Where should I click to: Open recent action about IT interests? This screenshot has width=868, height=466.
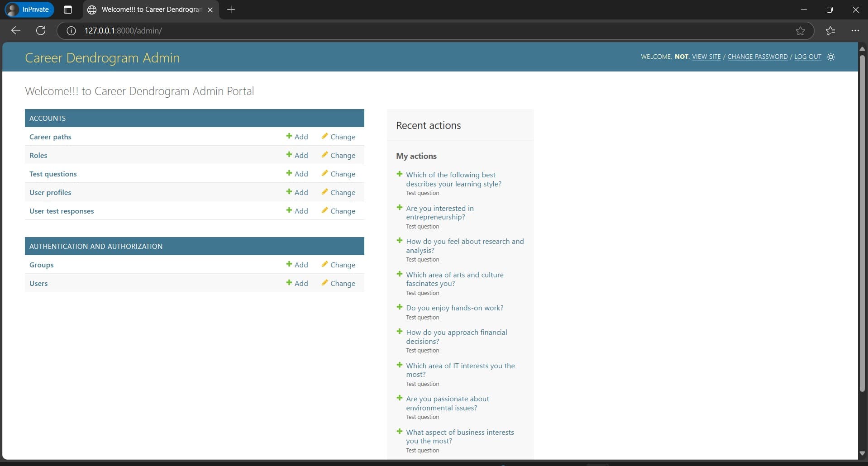tap(460, 370)
